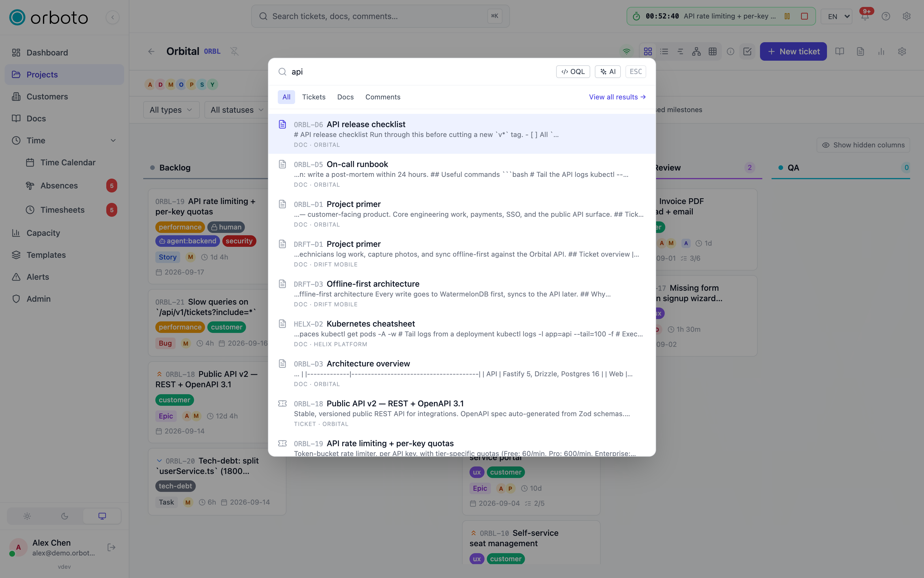Viewport: 924px width, 578px height.
Task: Switch to list view icon
Action: (664, 51)
